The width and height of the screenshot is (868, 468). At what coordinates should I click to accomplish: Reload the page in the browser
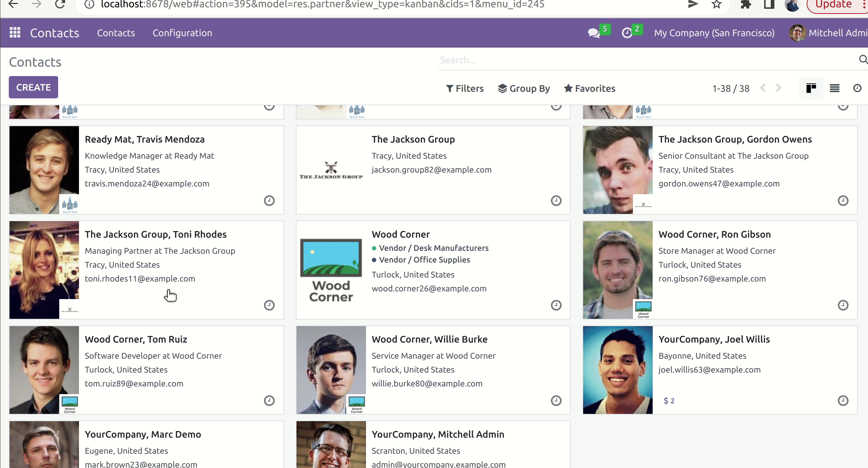click(60, 4)
